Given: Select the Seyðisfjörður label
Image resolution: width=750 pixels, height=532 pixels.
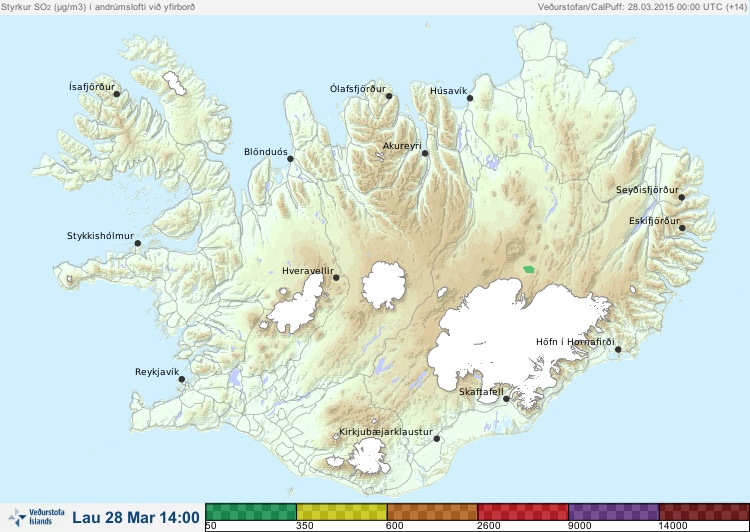Looking at the screenshot, I should (x=647, y=190).
